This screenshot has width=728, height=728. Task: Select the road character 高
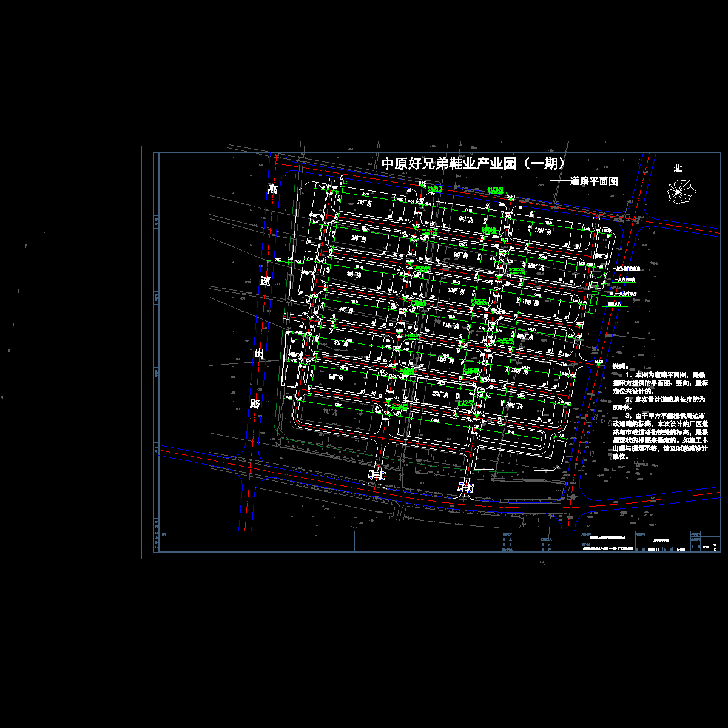272,189
